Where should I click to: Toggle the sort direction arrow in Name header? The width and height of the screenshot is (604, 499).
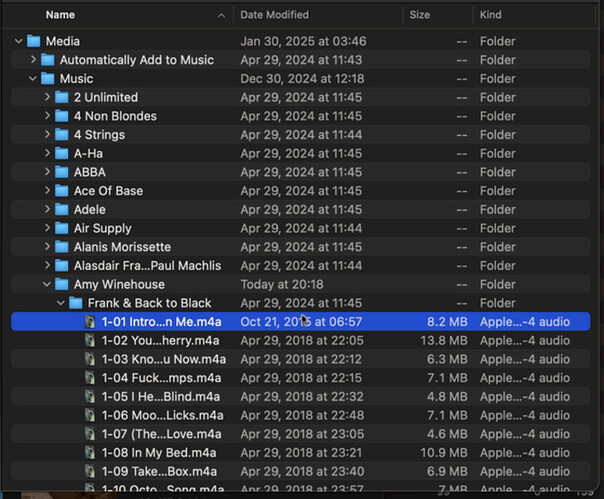(x=221, y=15)
